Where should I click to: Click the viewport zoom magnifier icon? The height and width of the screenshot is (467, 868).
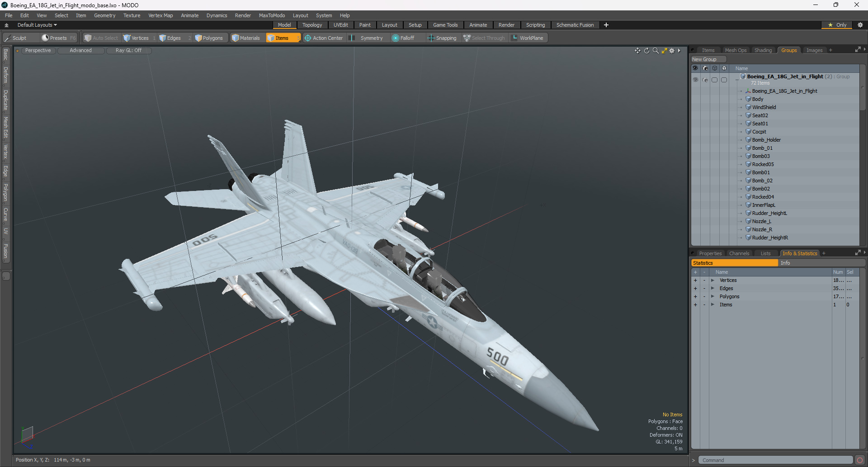tap(656, 51)
